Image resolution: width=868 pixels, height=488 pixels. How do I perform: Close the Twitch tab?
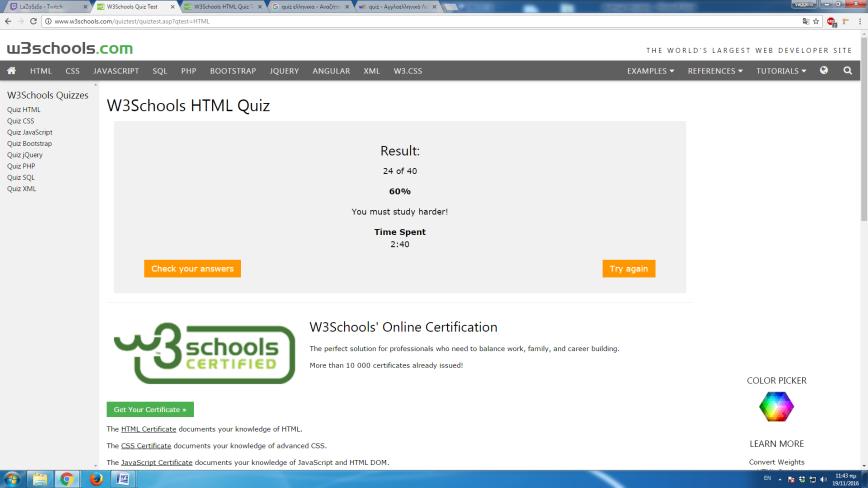[x=85, y=7]
